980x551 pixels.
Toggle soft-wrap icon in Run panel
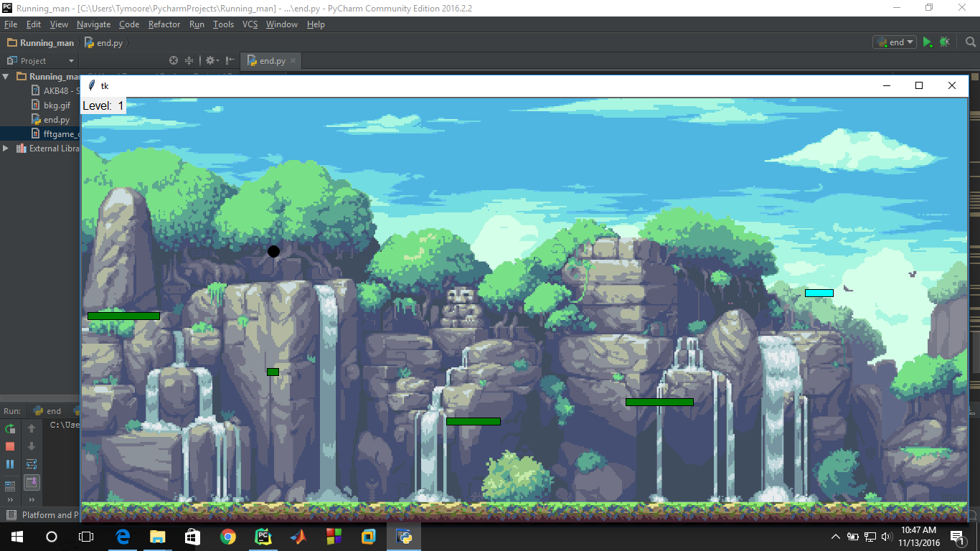(32, 464)
